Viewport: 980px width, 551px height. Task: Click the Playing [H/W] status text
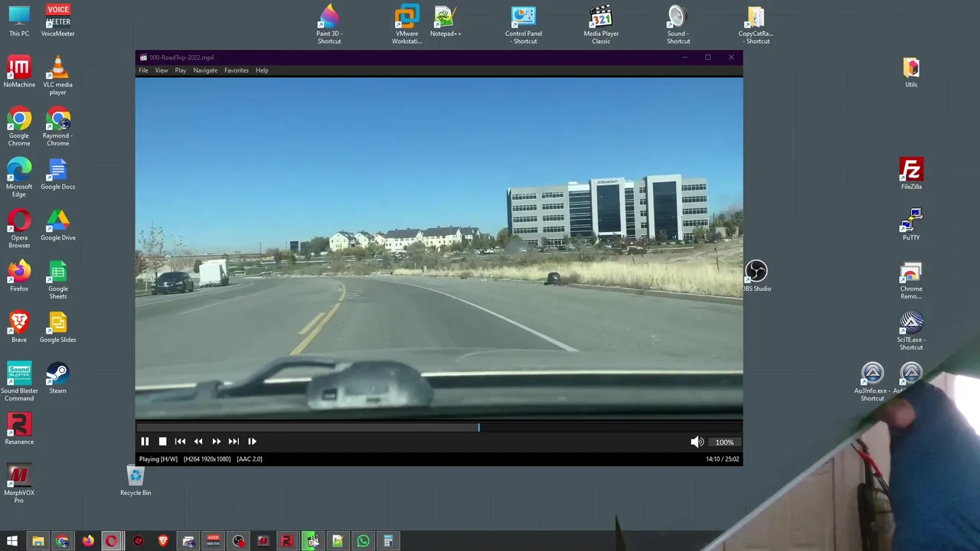(158, 459)
